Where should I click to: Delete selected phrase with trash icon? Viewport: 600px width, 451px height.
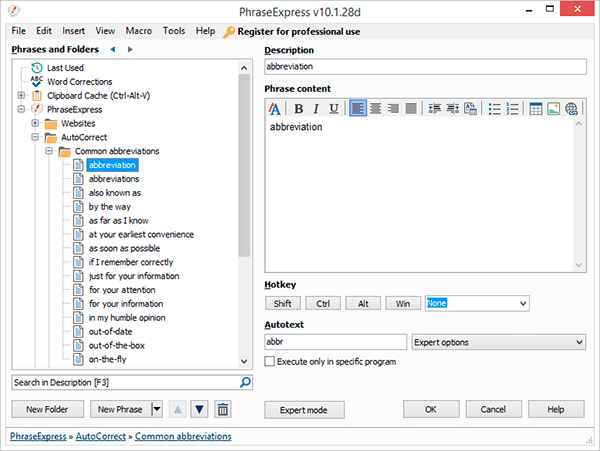coord(223,409)
